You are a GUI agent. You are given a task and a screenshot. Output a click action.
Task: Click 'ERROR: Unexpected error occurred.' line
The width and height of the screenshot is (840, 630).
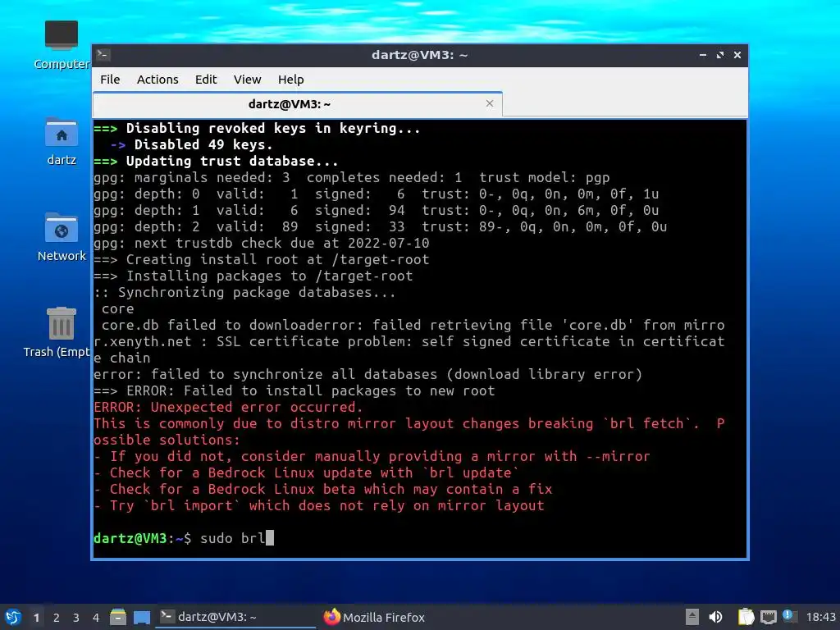pyautogui.click(x=228, y=407)
